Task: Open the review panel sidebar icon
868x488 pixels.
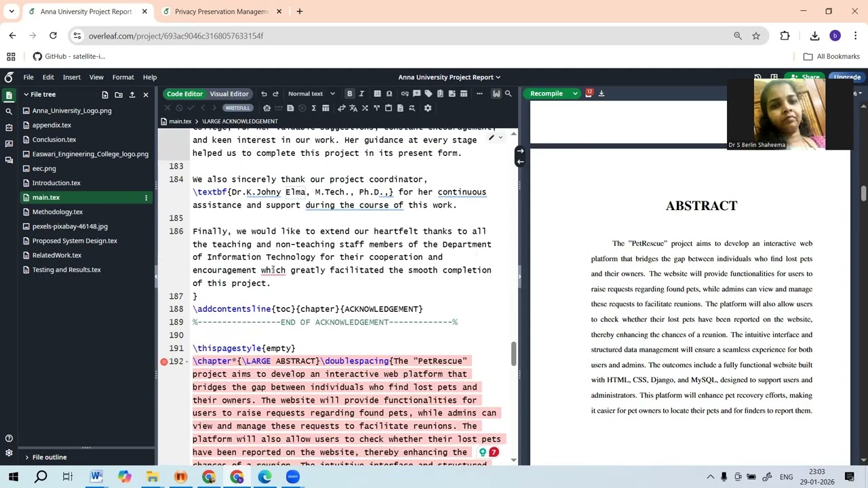Action: (x=9, y=144)
